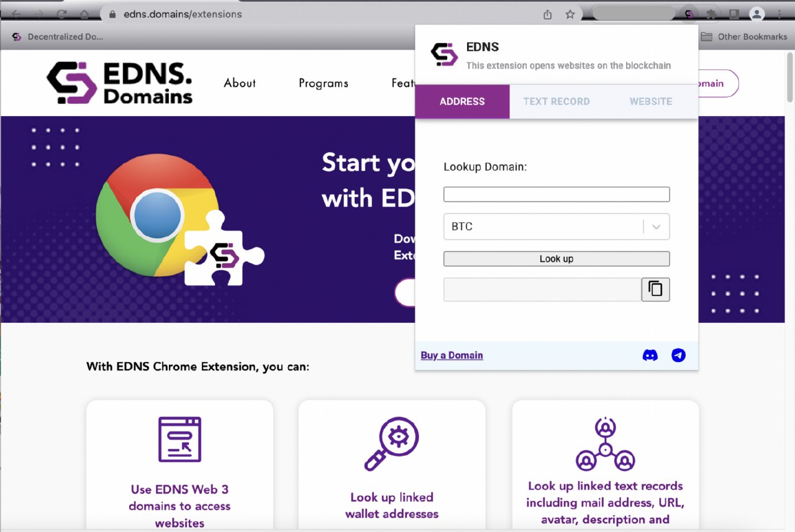Screen dimensions: 795x532
Task: Click the page vertical scrollbar
Action: coord(790,78)
